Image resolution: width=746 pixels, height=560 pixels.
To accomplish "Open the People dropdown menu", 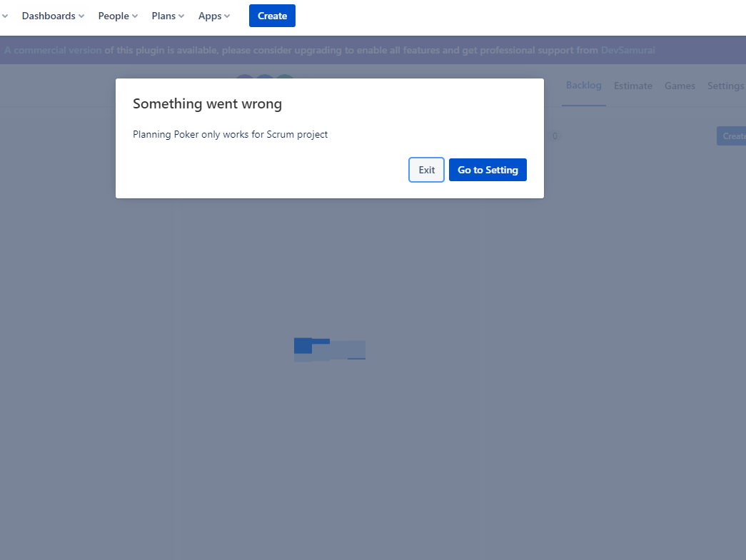I will pyautogui.click(x=118, y=16).
